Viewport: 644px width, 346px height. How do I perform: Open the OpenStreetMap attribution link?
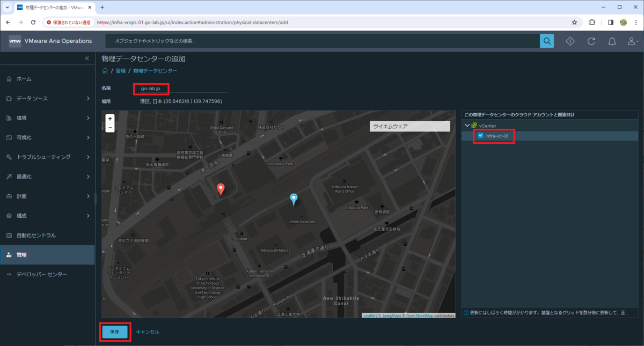point(419,315)
